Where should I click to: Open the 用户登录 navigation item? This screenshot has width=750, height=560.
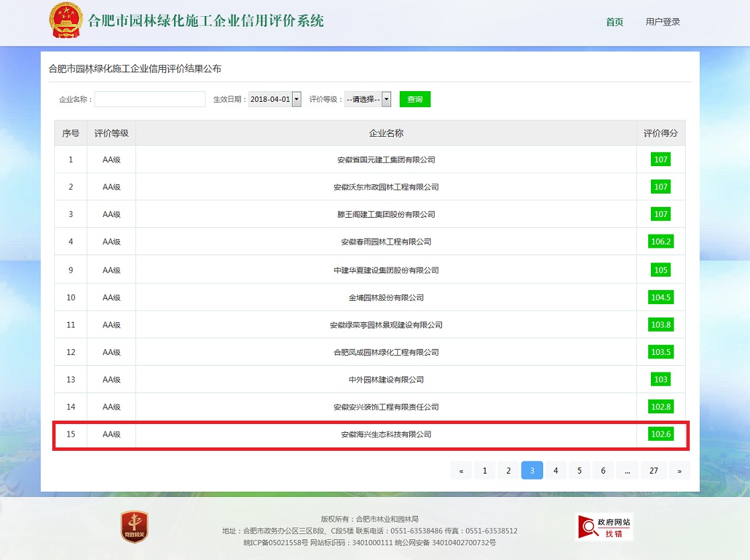click(662, 22)
